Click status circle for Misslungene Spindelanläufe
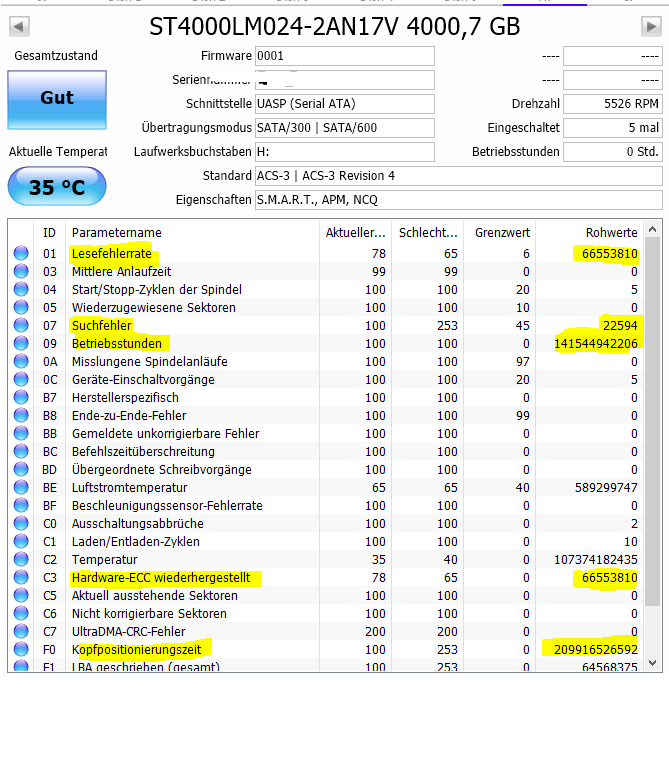This screenshot has height=761, width=669. (x=21, y=361)
